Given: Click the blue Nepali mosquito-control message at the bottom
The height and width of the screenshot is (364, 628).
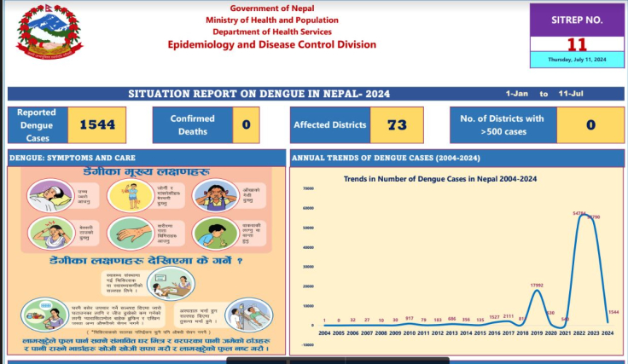Looking at the screenshot, I should (146, 344).
